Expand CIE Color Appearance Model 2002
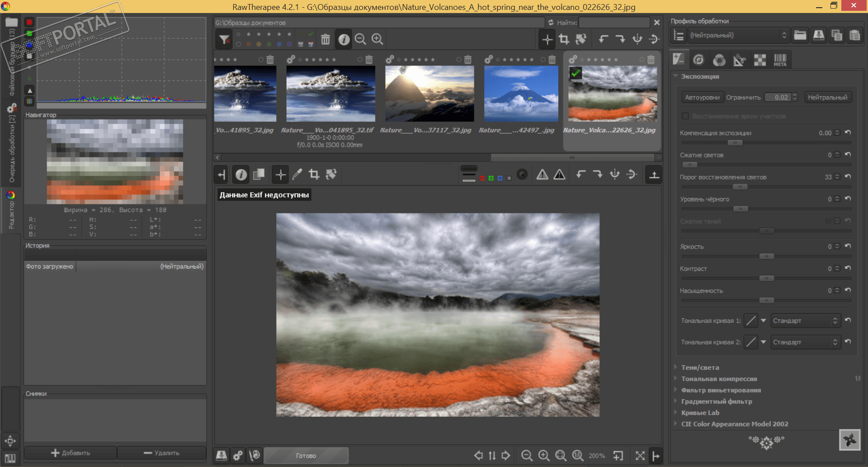The image size is (868, 467). click(734, 424)
